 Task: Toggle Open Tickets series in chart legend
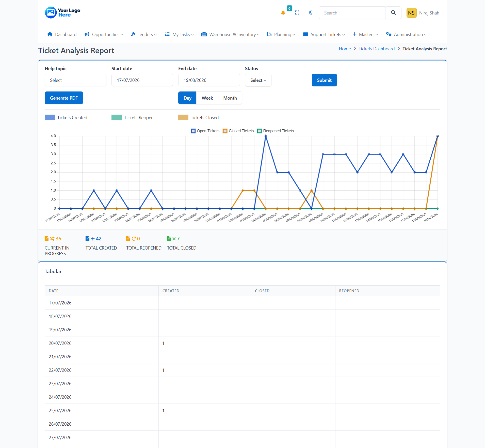(205, 131)
